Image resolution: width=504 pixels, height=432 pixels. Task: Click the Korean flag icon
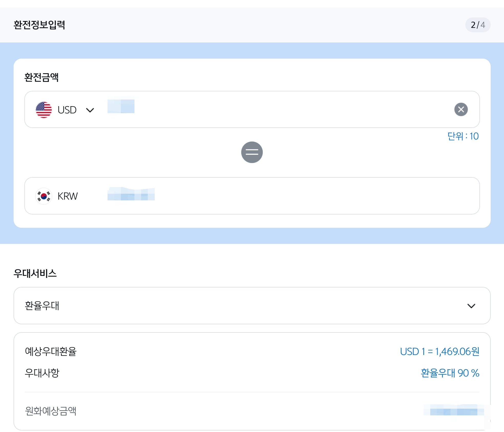tap(44, 196)
